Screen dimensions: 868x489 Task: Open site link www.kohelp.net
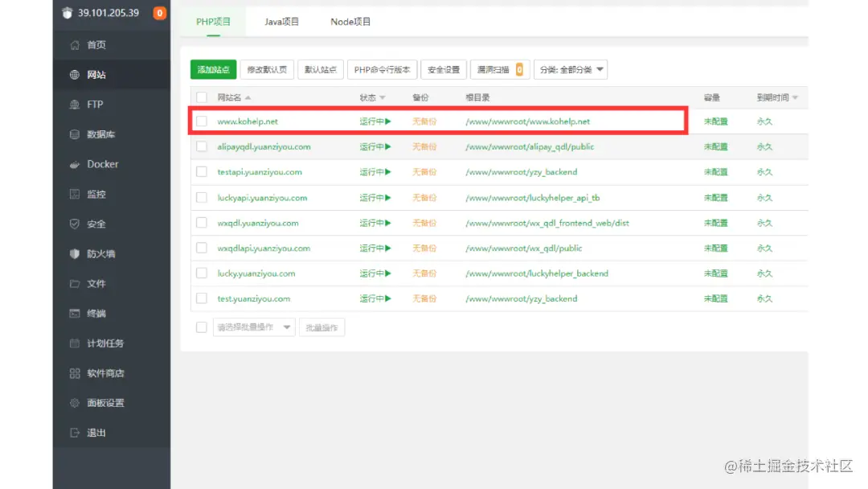coord(248,121)
